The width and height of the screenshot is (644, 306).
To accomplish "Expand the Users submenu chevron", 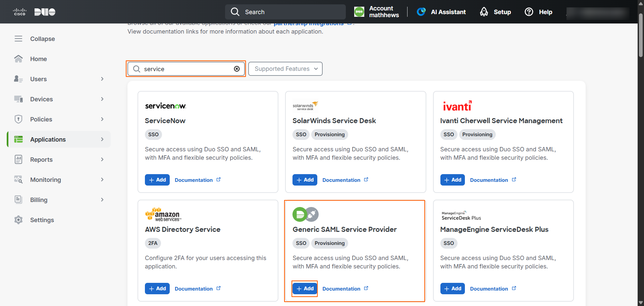I will [102, 79].
